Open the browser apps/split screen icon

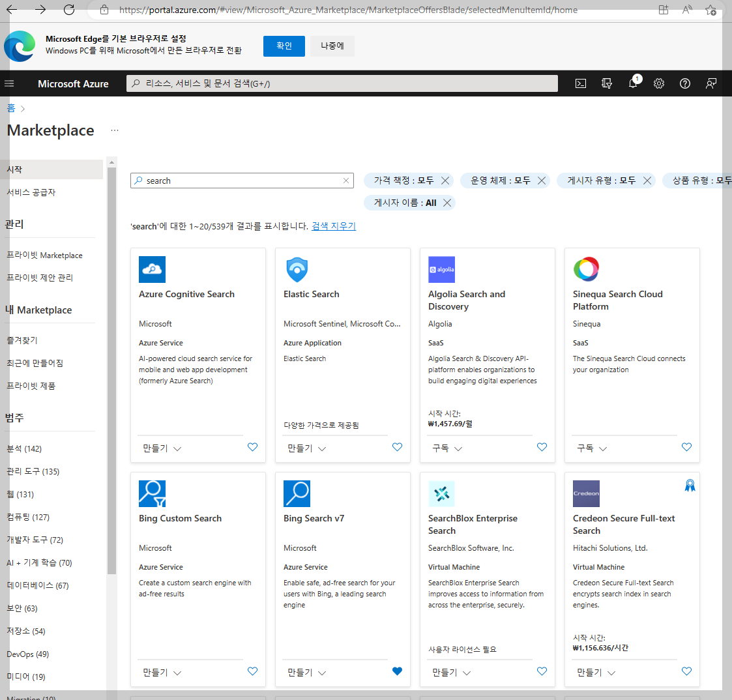(664, 10)
